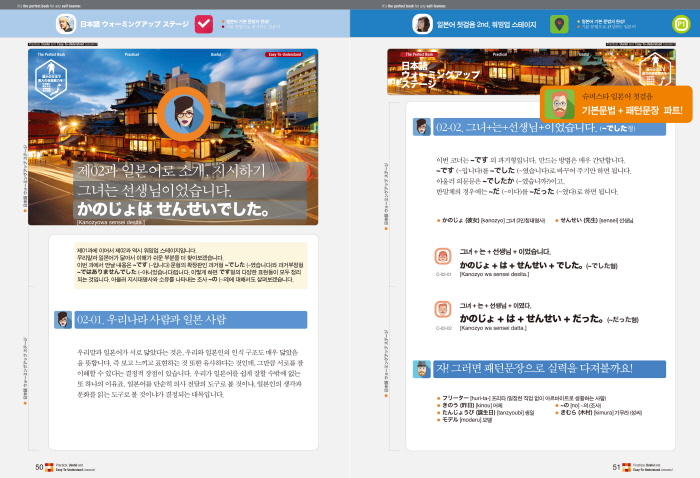Click the avatar icon beside section 02-01

[63, 319]
